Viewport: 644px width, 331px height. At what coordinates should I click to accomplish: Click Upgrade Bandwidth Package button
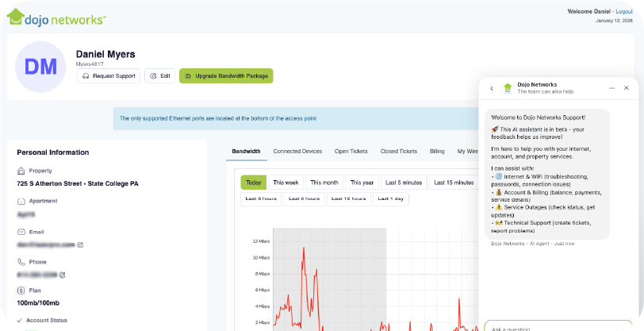pyautogui.click(x=226, y=76)
